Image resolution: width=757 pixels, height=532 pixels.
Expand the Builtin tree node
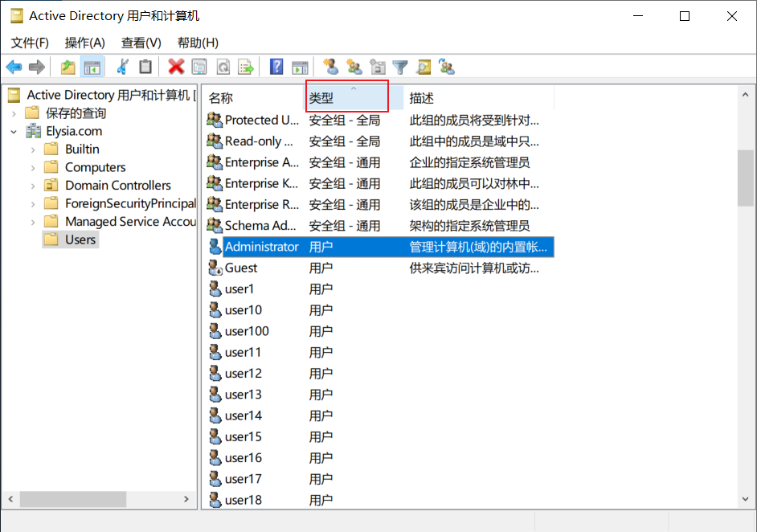tap(33, 149)
